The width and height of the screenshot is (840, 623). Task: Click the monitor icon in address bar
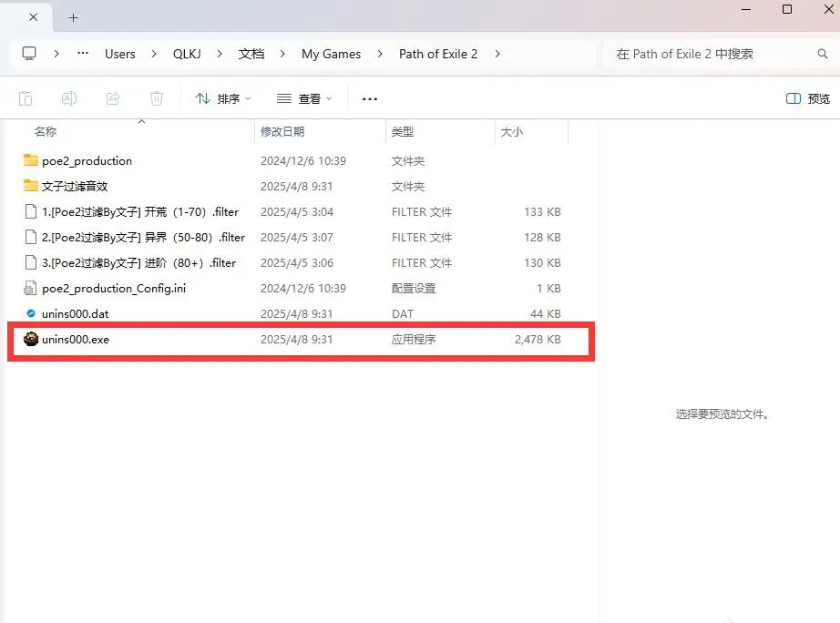coord(30,54)
